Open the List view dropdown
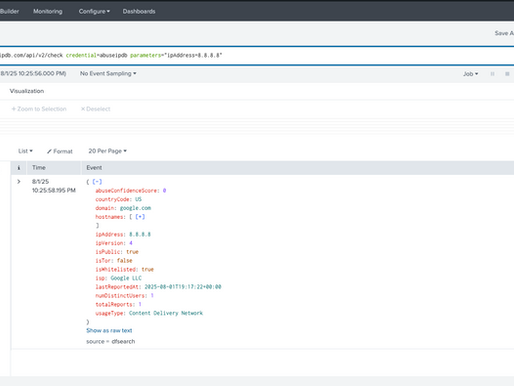This screenshot has width=514, height=386. 25,151
